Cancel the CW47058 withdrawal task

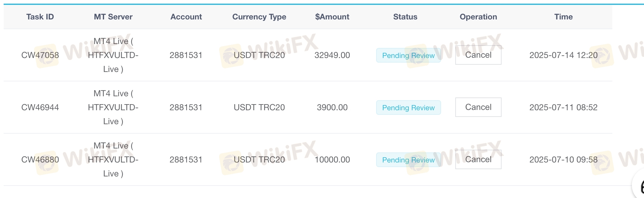click(x=478, y=55)
